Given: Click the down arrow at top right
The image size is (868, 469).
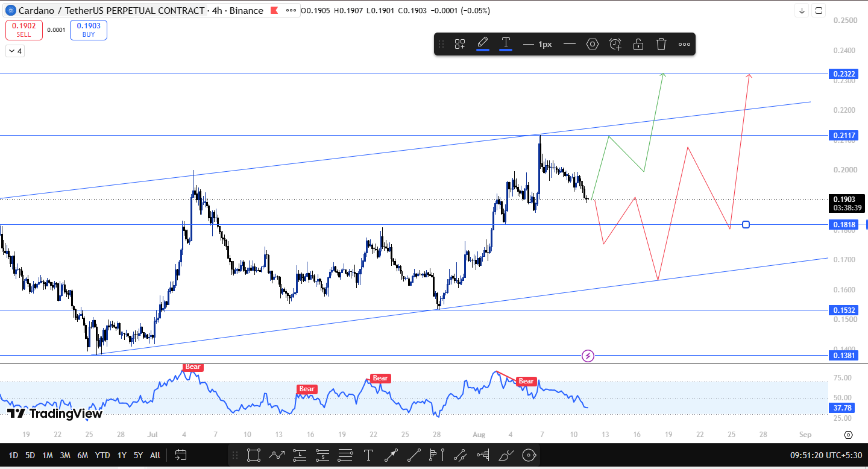Looking at the screenshot, I should click(x=802, y=10).
